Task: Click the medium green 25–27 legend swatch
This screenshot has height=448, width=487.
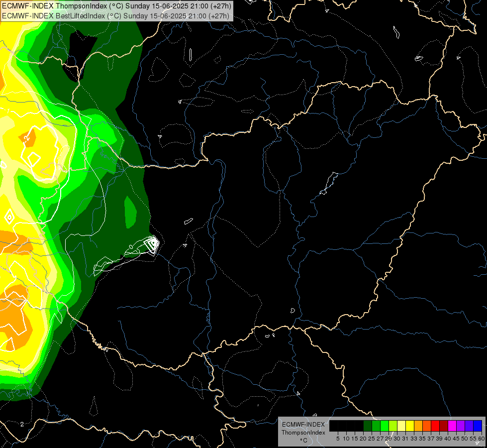Action: (376, 426)
